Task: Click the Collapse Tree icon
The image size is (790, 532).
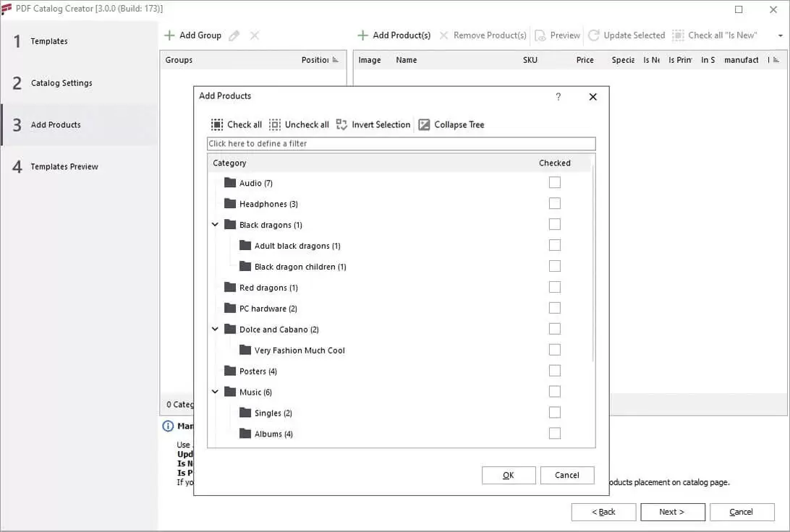Action: pyautogui.click(x=424, y=125)
